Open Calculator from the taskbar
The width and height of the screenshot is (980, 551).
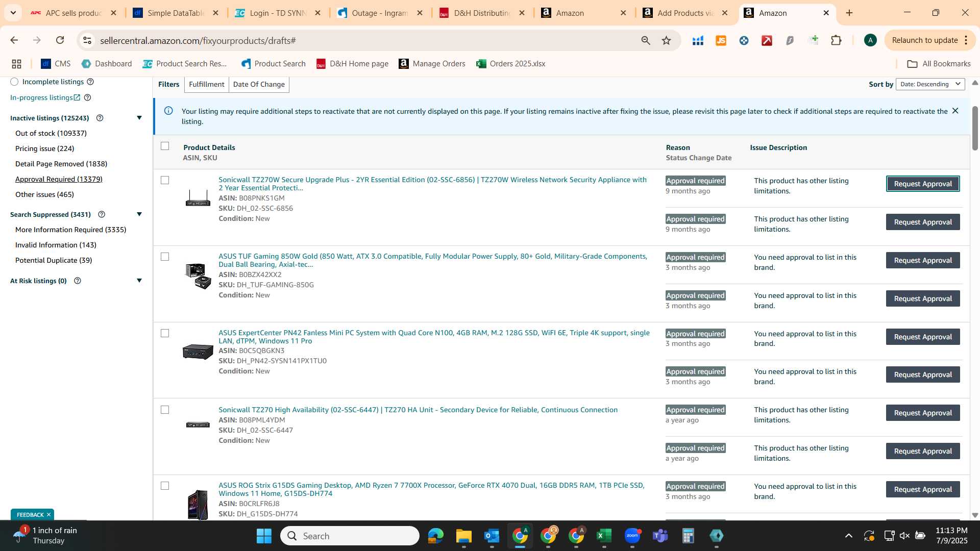click(x=688, y=536)
